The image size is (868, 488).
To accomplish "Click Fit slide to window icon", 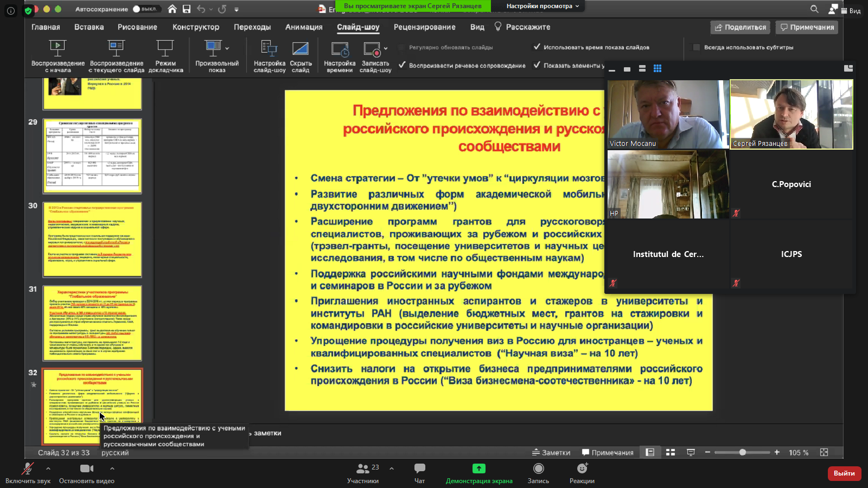I will click(x=824, y=452).
